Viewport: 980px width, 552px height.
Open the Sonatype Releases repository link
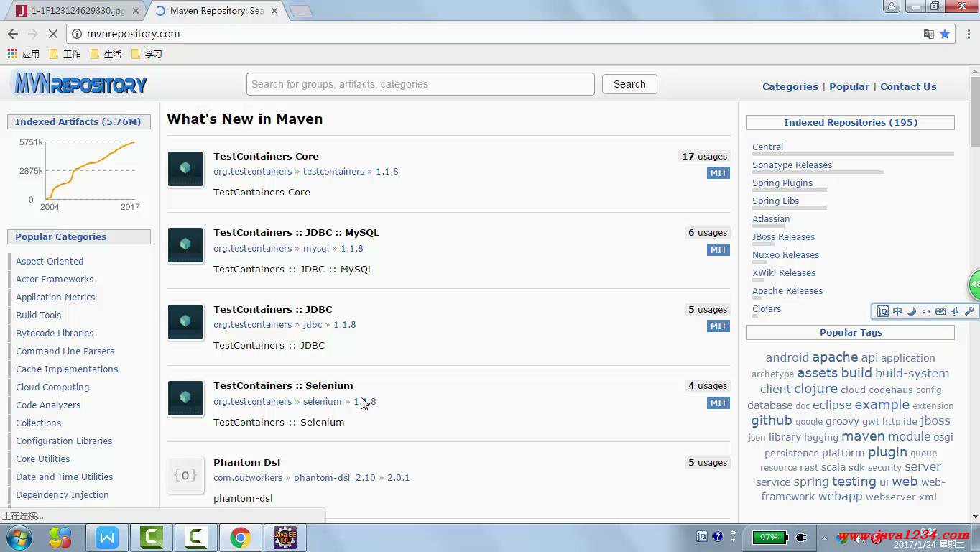[x=792, y=165]
